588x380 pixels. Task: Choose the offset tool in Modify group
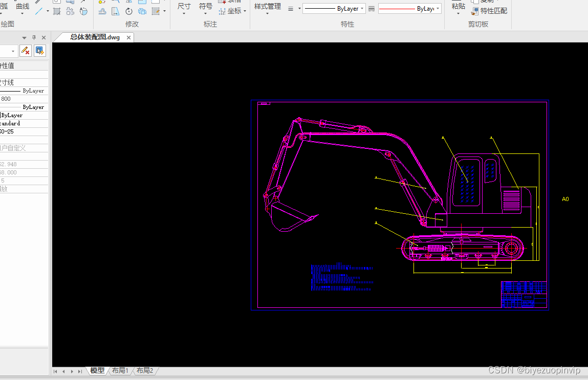click(102, 11)
